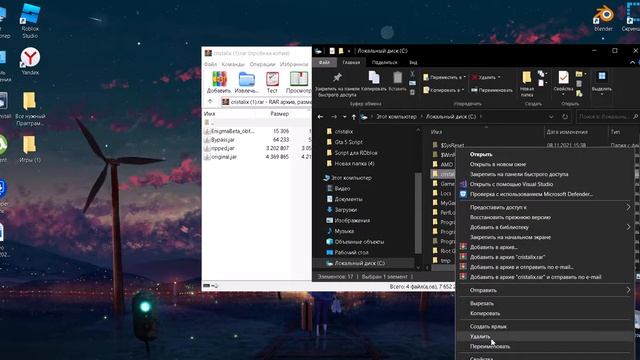This screenshot has height=360, width=640.
Task: Open the address bar history dropdown
Action: click(551, 117)
